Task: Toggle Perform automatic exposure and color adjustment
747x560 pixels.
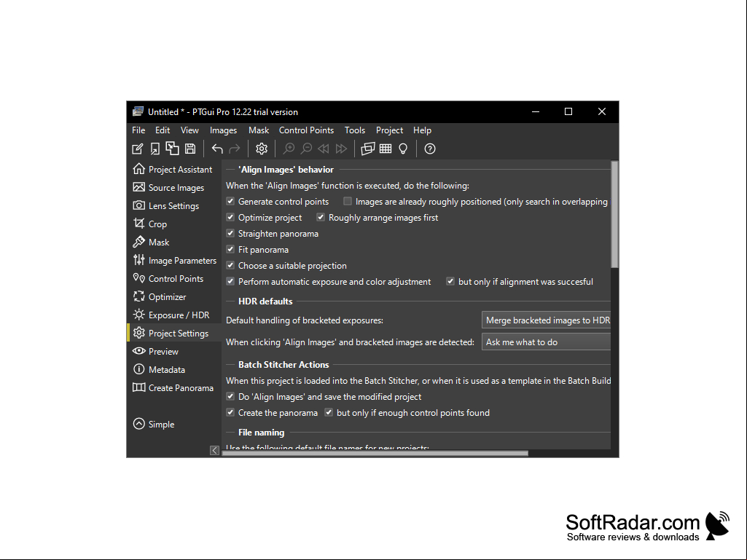Action: (230, 281)
